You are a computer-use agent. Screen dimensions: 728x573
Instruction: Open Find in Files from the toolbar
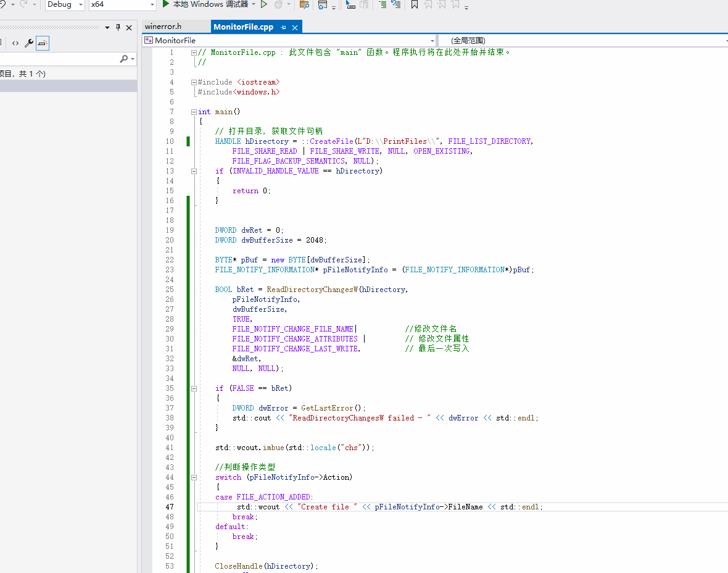[x=304, y=4]
